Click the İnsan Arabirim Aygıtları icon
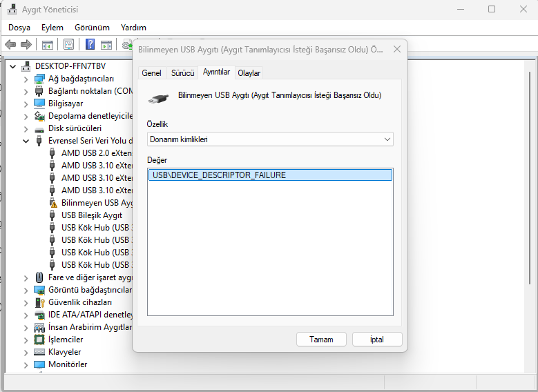 (39, 328)
